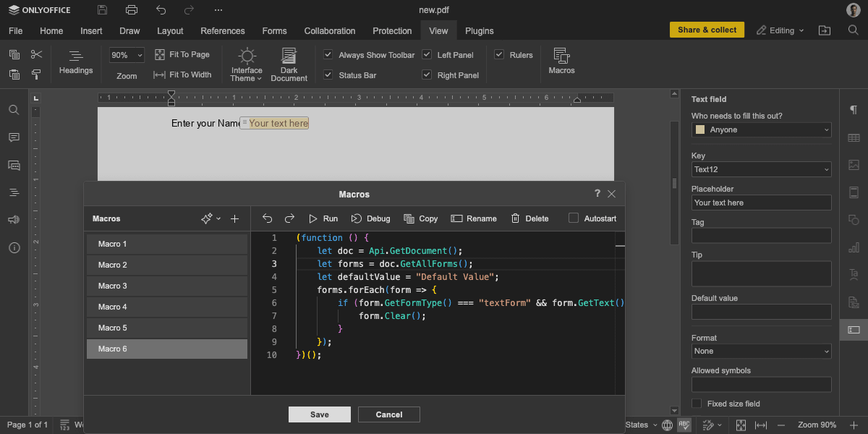868x434 pixels.
Task: Enable Autostart for the macro
Action: pyautogui.click(x=574, y=218)
